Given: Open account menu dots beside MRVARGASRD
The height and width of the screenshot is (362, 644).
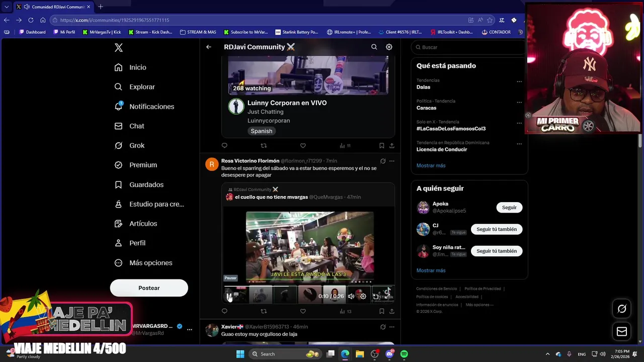Looking at the screenshot, I should click(190, 329).
